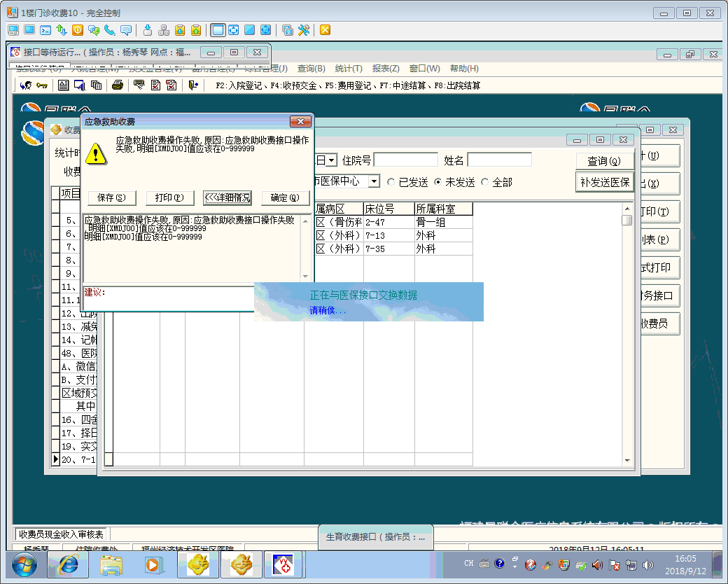Open Internet Explorer from the taskbar

pos(68,564)
